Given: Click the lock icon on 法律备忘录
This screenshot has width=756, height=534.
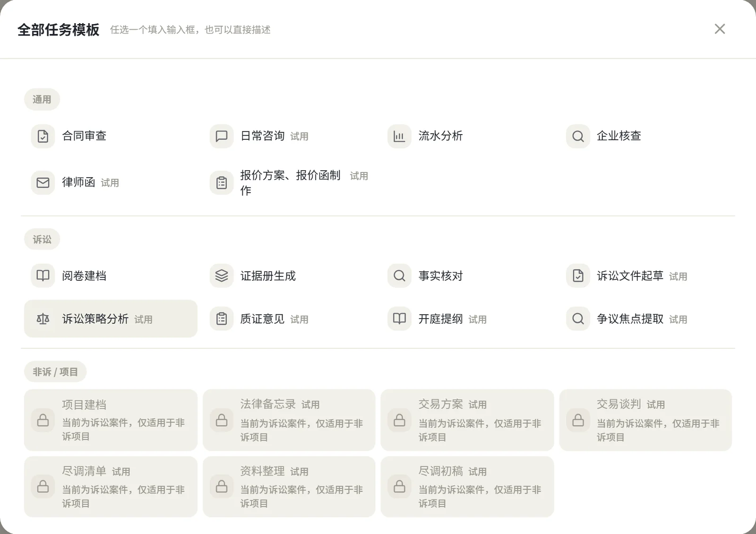Looking at the screenshot, I should pyautogui.click(x=222, y=420).
